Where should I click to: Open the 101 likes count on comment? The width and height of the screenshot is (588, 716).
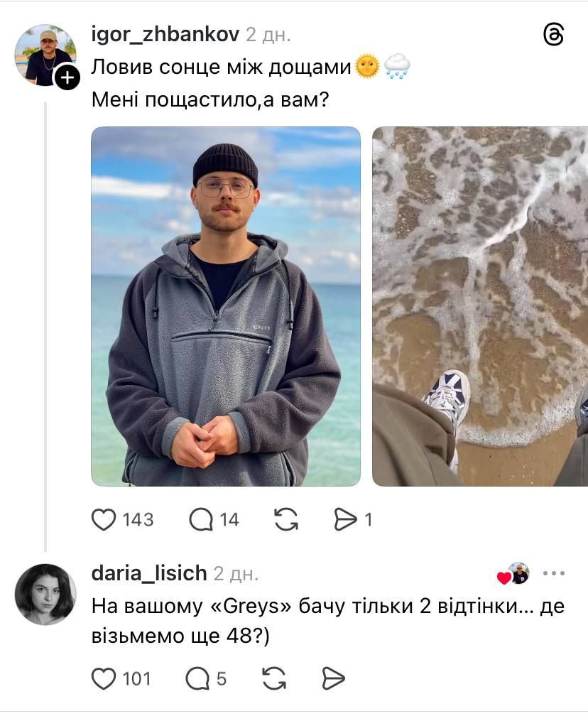[x=136, y=679]
